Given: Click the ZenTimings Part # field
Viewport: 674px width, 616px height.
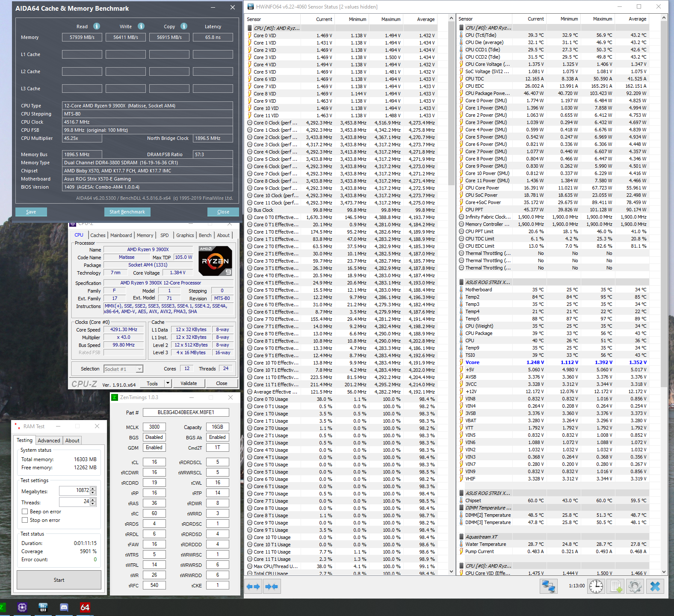Looking at the screenshot, I should tap(186, 412).
